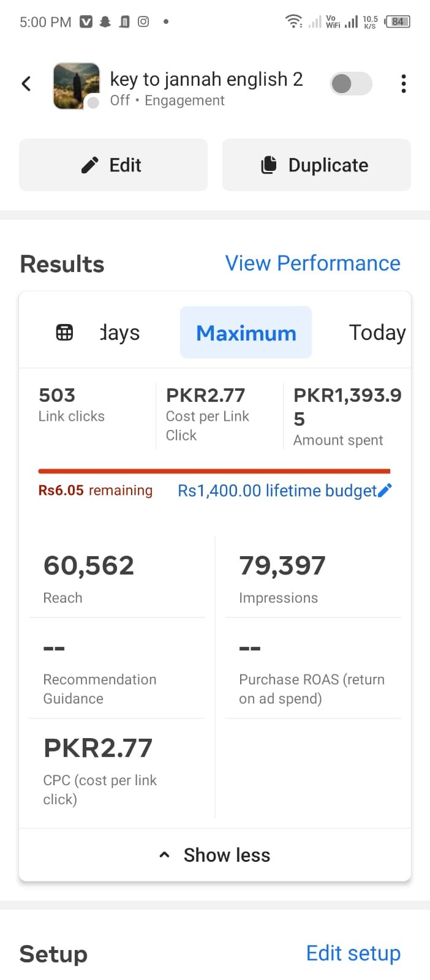
Task: Tap the Snapchat notification icon in status bar
Action: click(105, 22)
